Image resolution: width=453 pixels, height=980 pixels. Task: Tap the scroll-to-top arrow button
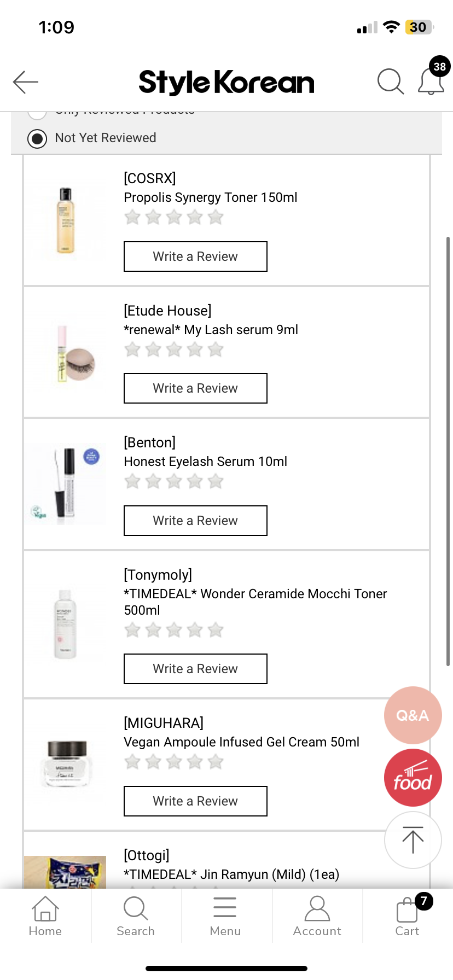[x=413, y=840]
